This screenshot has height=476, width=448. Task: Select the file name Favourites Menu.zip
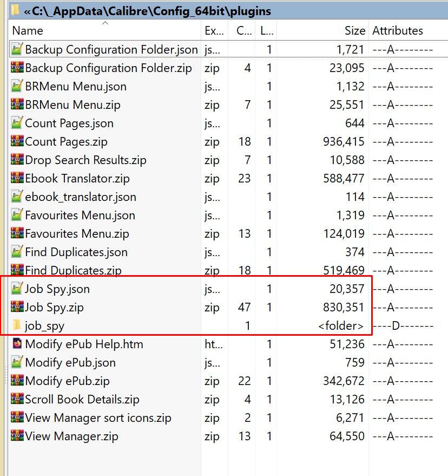[x=77, y=234]
